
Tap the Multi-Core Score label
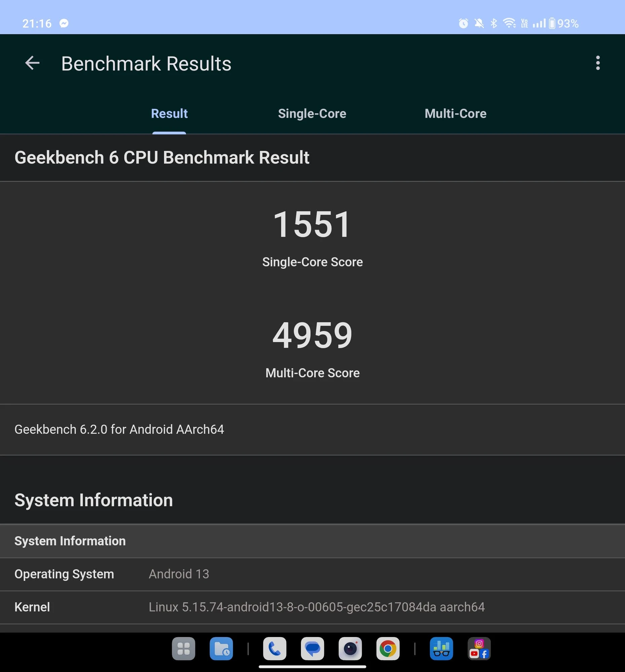point(313,373)
